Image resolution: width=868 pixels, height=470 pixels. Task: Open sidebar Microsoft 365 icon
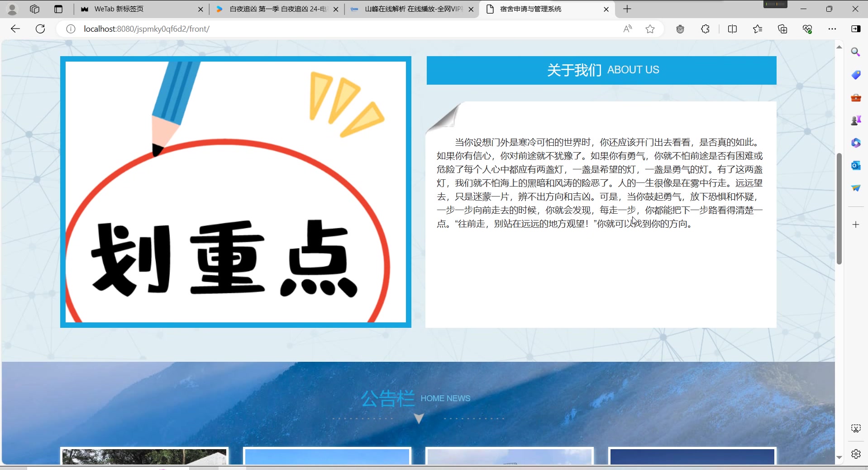pos(855,143)
